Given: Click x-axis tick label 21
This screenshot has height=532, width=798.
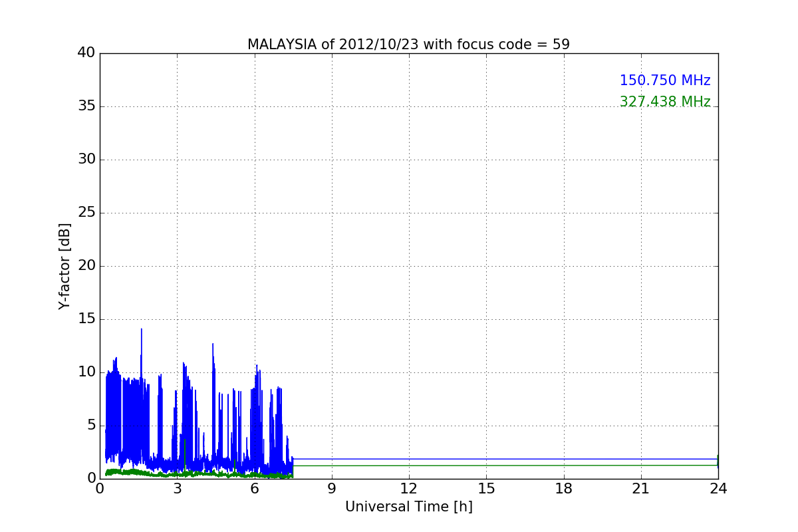Looking at the screenshot, I should point(641,489).
